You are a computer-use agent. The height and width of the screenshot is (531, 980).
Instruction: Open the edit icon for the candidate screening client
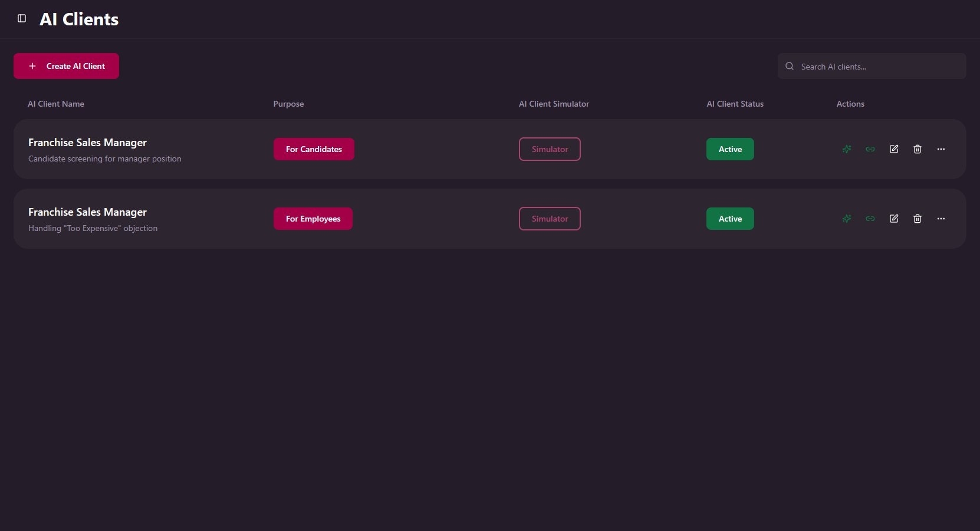pos(894,149)
